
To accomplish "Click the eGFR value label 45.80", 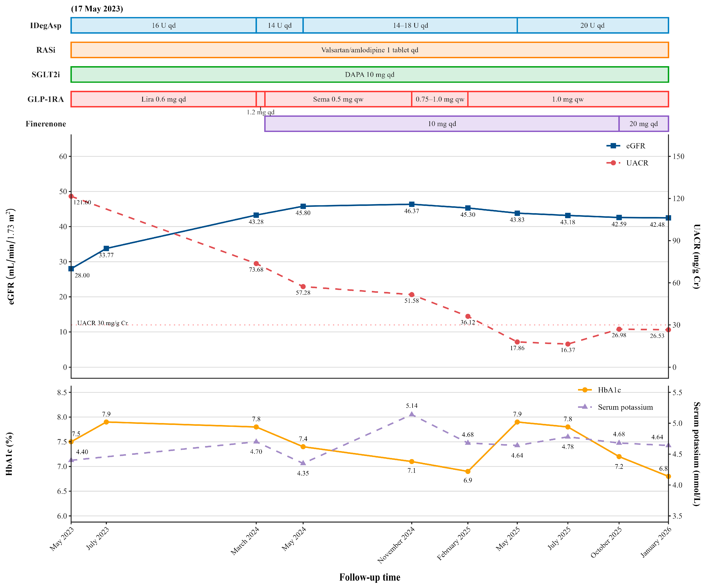I will 303,213.
